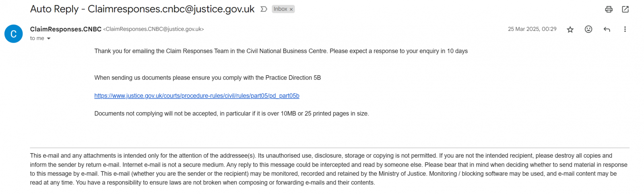The image size is (644, 194).
Task: Toggle the importance marker beside the subject
Action: (264, 9)
